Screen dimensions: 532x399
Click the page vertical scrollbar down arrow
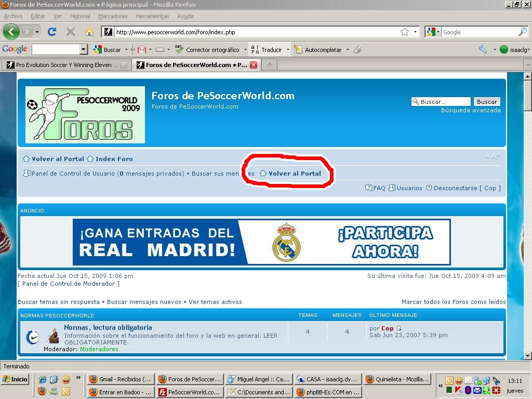528,355
